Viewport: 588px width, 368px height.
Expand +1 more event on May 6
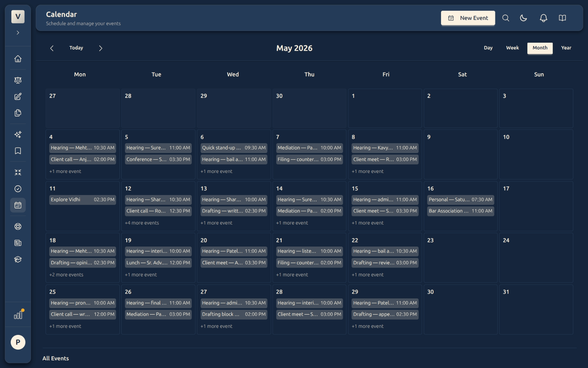click(x=216, y=171)
